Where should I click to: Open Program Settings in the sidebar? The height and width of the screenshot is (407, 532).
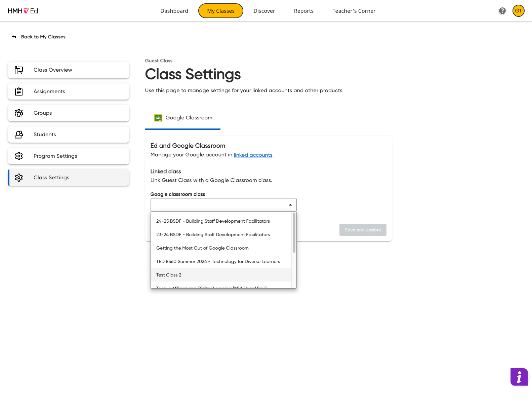click(x=69, y=156)
